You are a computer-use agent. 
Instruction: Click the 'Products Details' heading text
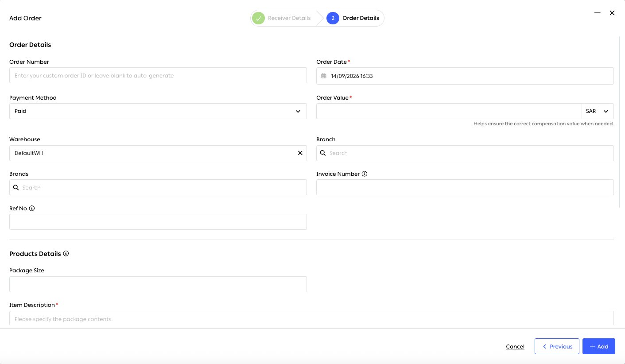pyautogui.click(x=35, y=254)
